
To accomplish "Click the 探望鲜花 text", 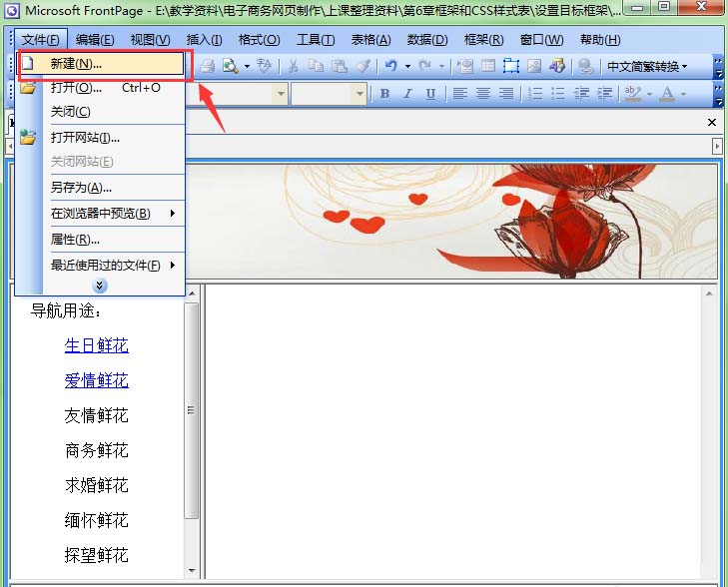I will pos(97,555).
